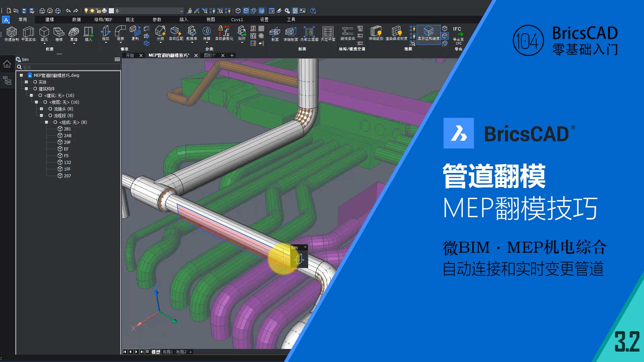Switch to the 结构/MEP ribbon tab

click(103, 19)
